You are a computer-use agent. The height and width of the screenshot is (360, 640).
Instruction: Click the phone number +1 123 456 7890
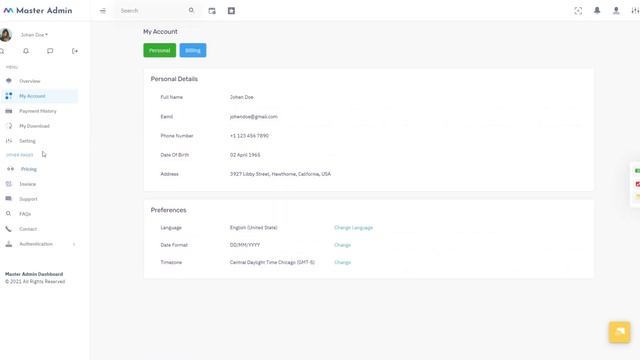(x=249, y=136)
